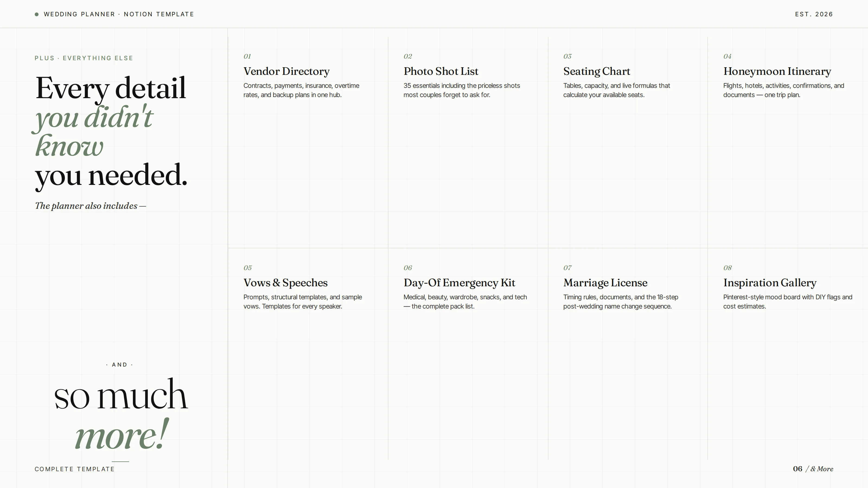
Task: Click the 'Timing rules, documents' description
Action: click(x=621, y=302)
